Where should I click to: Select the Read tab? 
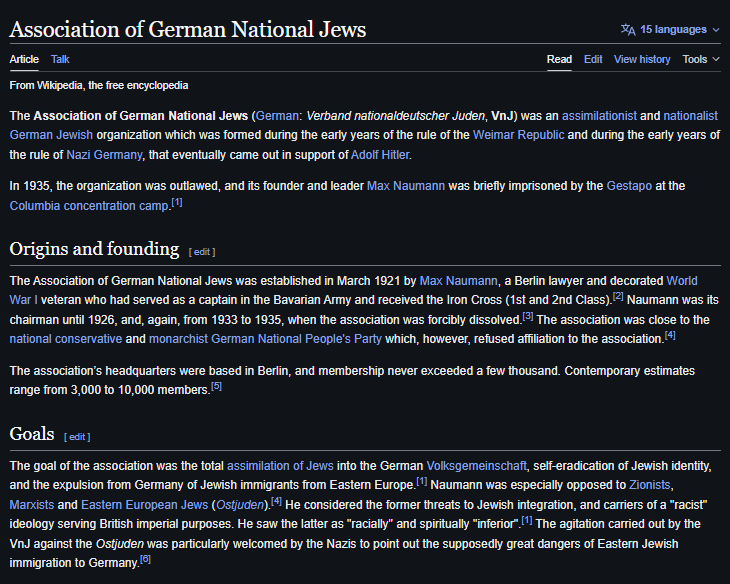(x=559, y=59)
